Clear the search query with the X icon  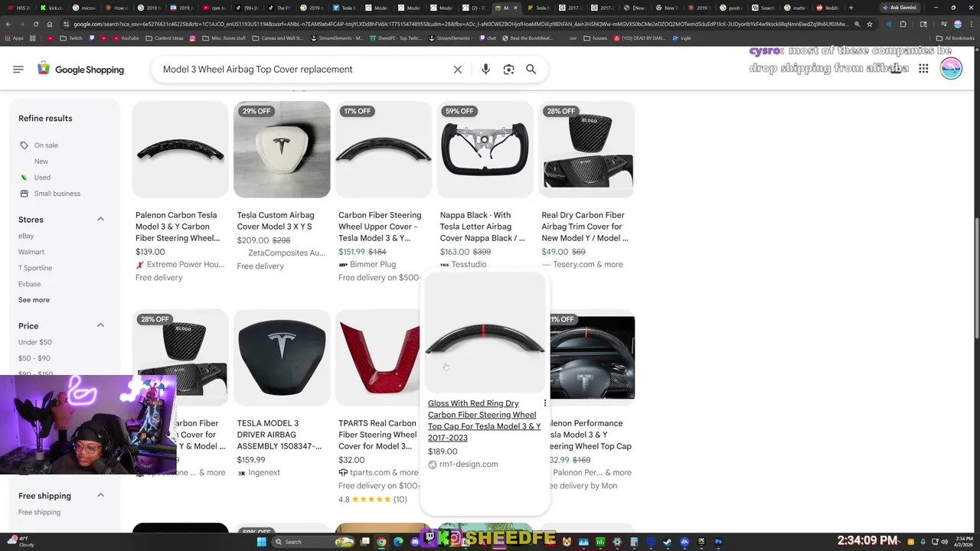[458, 69]
